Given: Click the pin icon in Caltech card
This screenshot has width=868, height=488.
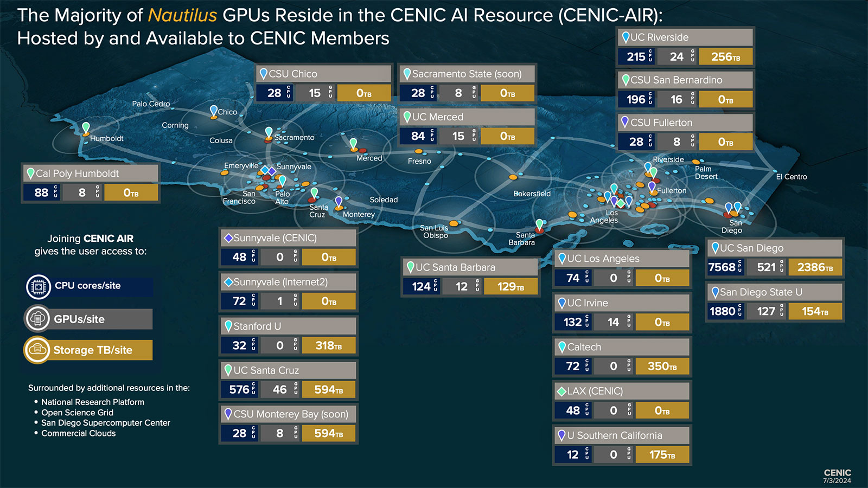Looking at the screenshot, I should (x=562, y=347).
